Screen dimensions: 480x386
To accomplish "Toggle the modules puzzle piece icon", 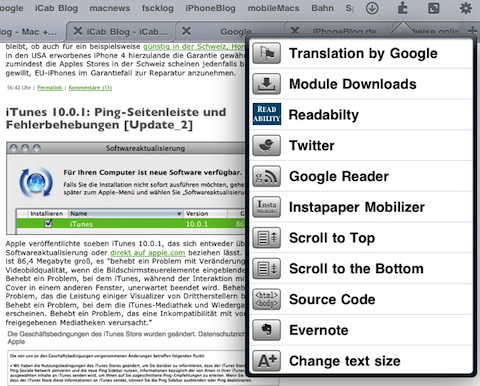I will 403,8.
